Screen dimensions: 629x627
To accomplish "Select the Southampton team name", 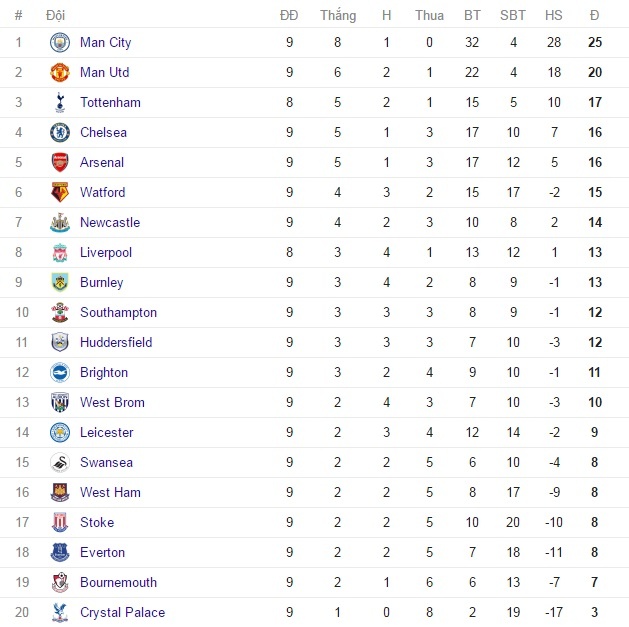I will (x=118, y=312).
